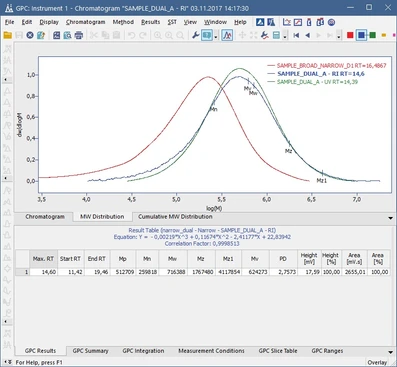Open the Window menu
The width and height of the screenshot is (397, 367).
215,22
